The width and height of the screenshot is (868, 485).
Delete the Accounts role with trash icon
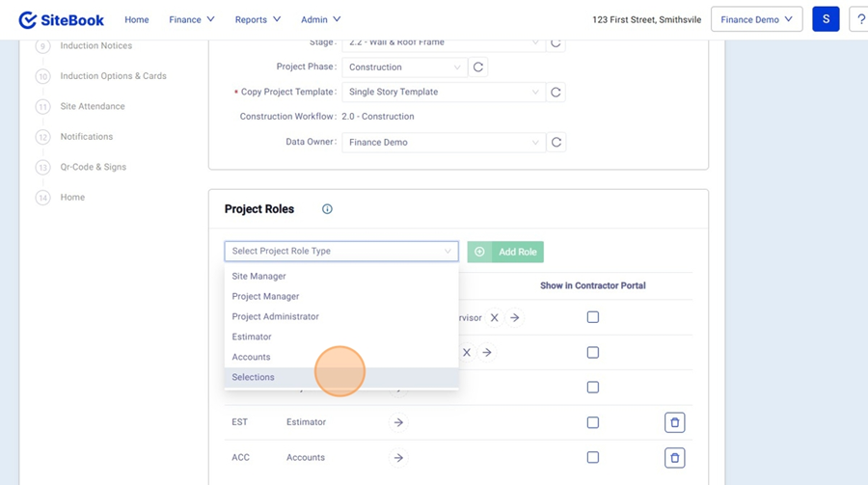tap(675, 458)
